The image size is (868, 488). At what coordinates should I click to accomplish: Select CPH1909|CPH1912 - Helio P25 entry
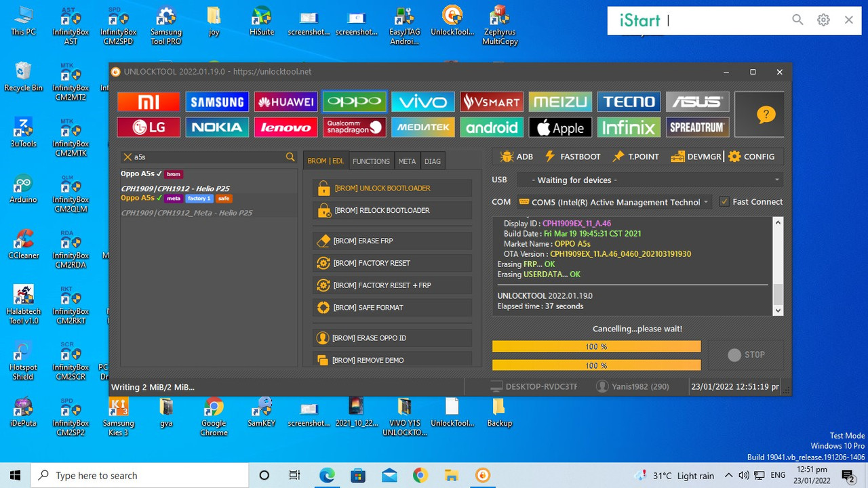coord(175,188)
